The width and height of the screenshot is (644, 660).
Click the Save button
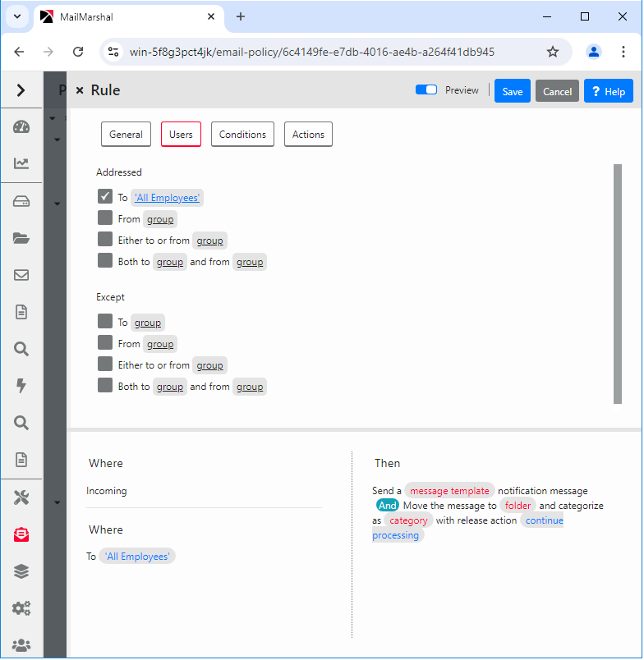click(x=512, y=91)
